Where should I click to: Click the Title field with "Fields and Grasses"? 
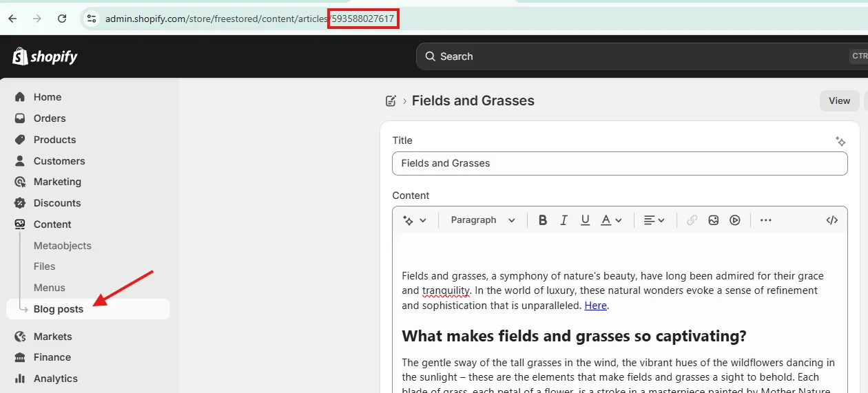pos(619,163)
